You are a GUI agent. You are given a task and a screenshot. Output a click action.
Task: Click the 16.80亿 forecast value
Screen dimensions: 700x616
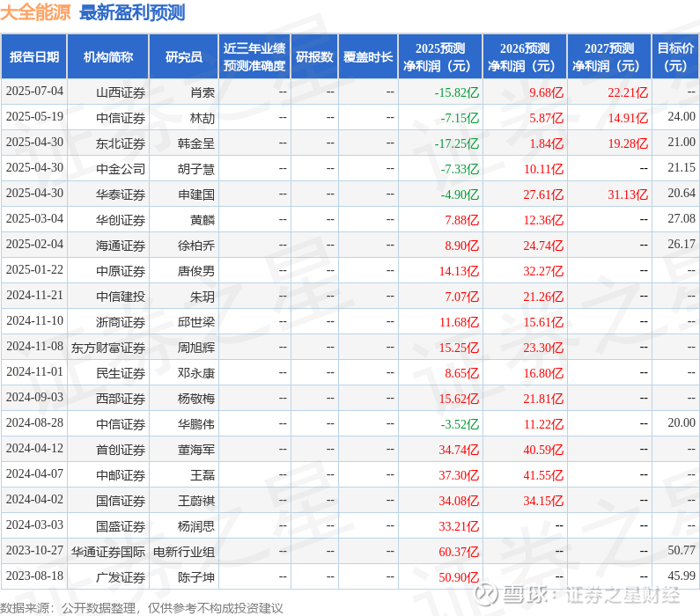point(543,373)
